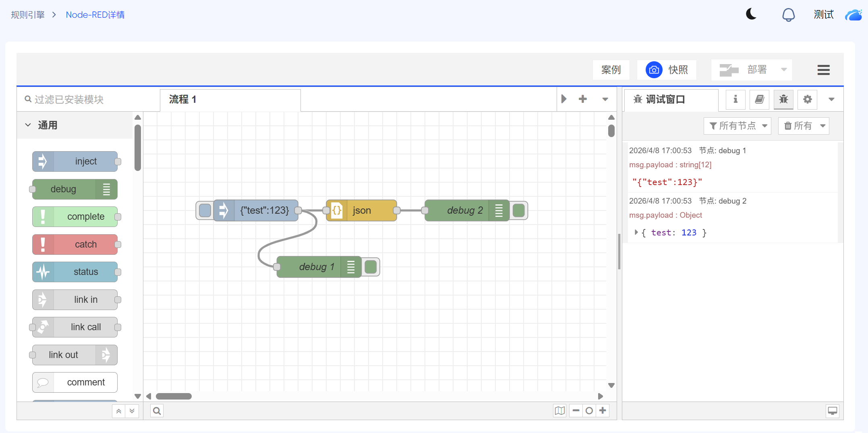Screen dimensions: 868x433
Task: Toggle the debug 2 node output button
Action: coord(519,210)
